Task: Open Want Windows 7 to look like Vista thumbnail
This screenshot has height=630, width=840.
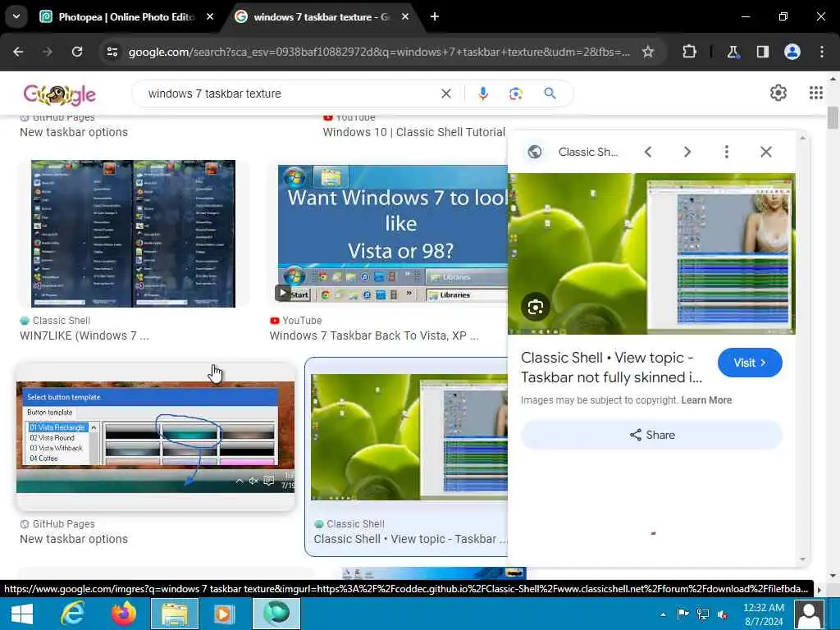Action: pyautogui.click(x=393, y=234)
